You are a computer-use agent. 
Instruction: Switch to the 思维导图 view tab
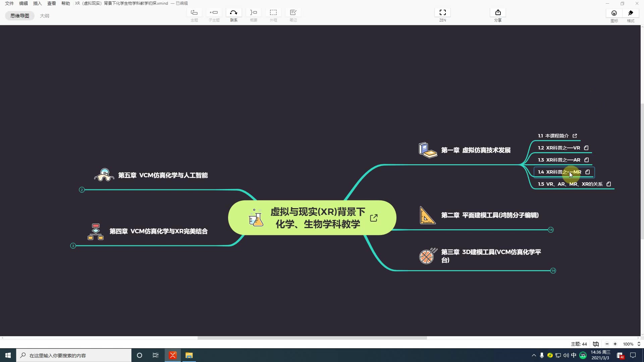pyautogui.click(x=20, y=16)
